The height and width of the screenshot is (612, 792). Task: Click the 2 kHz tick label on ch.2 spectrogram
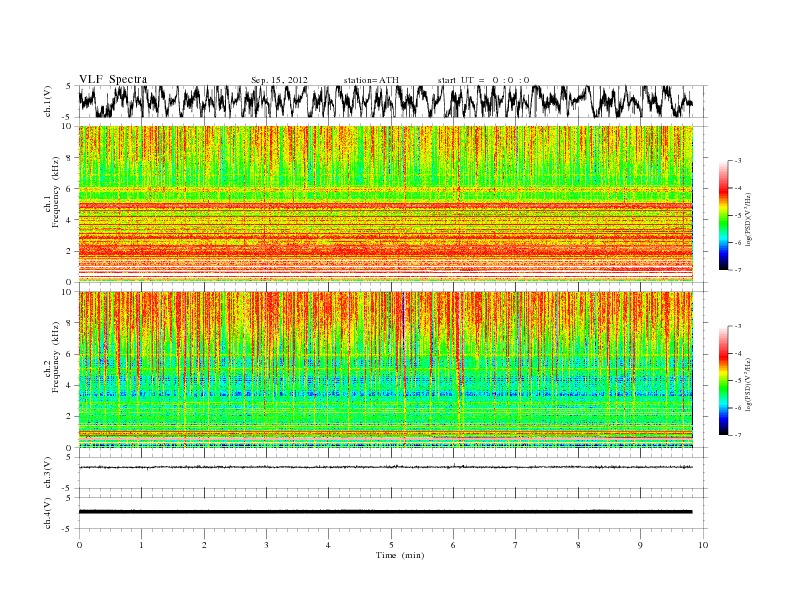[69, 417]
